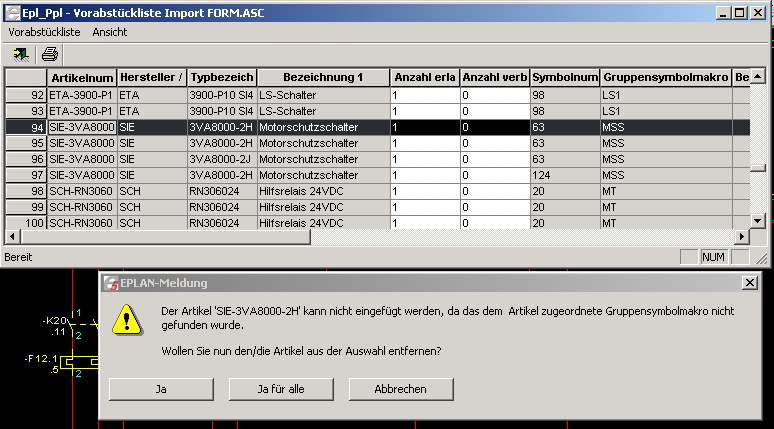Click the Hersteller column header
This screenshot has width=774, height=429.
coord(152,78)
